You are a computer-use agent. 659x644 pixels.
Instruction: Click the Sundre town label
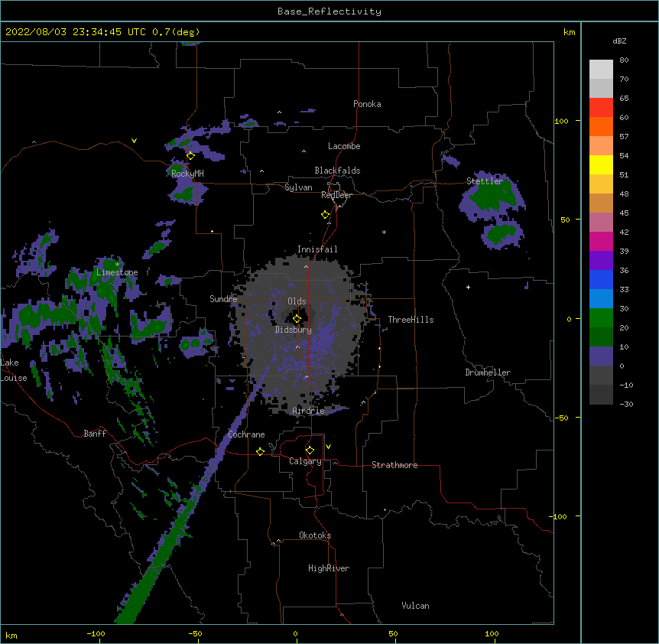223,299
